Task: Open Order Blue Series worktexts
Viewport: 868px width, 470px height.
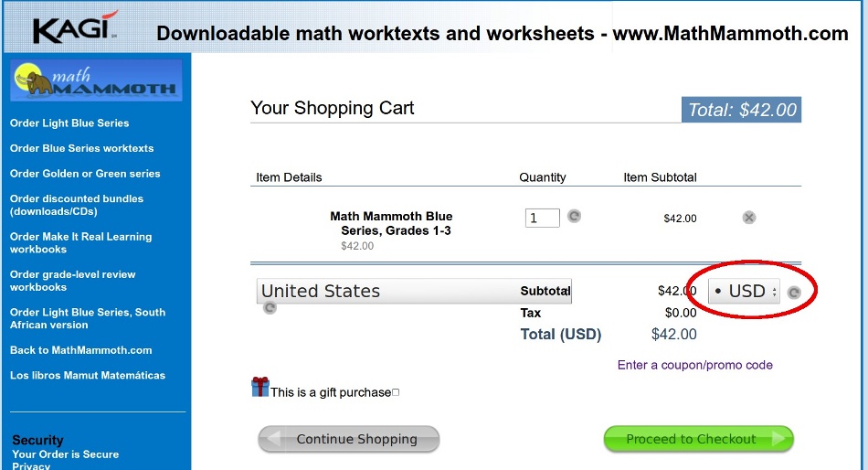Action: (x=81, y=148)
